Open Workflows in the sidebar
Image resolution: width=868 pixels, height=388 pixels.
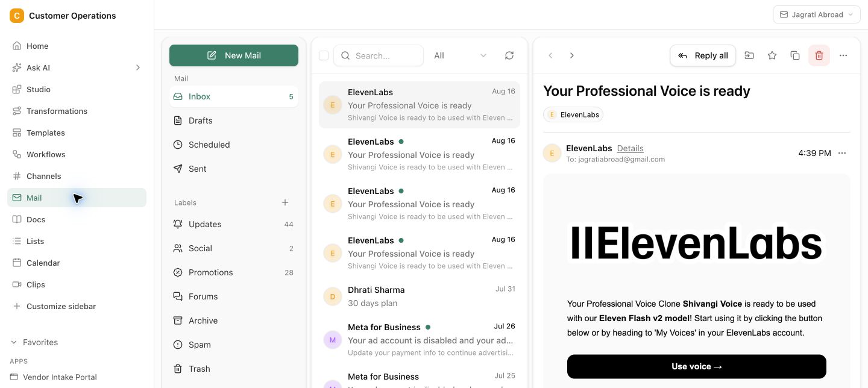point(77,154)
